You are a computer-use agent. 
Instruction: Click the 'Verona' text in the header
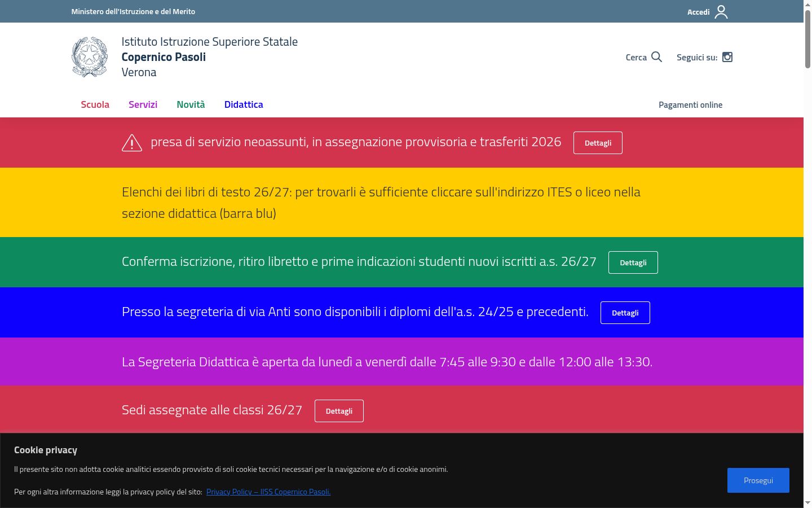pyautogui.click(x=139, y=72)
